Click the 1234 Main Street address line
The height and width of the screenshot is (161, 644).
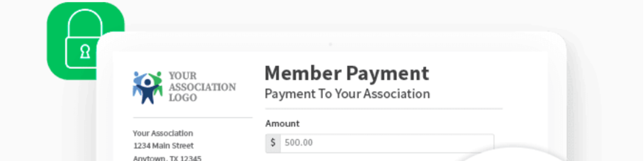163,146
